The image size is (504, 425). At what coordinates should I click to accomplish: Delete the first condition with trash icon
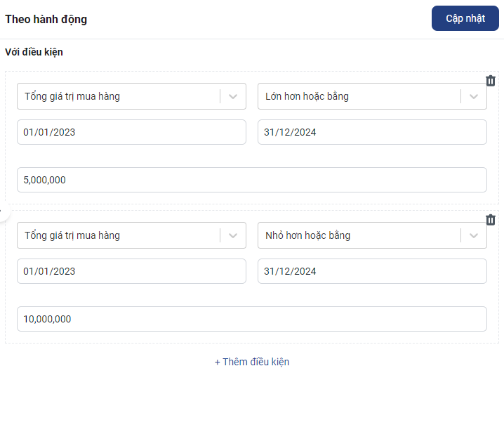[x=491, y=81]
